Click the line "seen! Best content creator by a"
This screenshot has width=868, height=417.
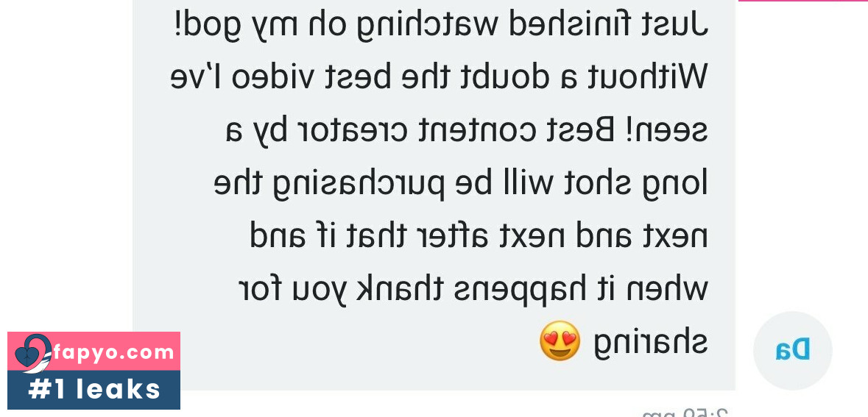(467, 130)
